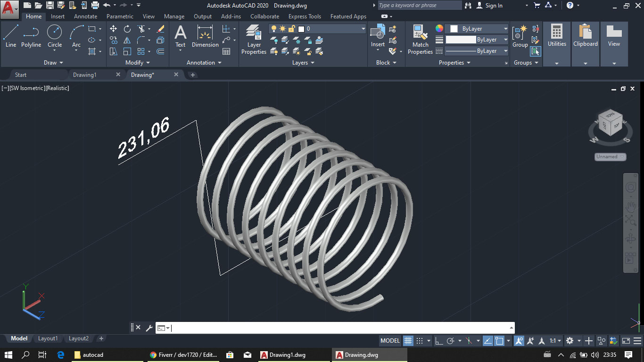
Task: Select the Fillet tool icon
Action: [x=141, y=40]
